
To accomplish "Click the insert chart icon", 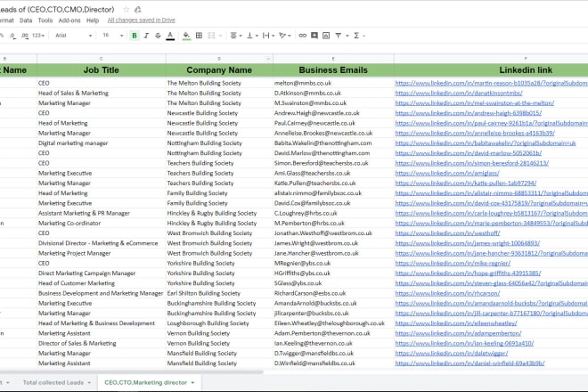I will click(326, 36).
